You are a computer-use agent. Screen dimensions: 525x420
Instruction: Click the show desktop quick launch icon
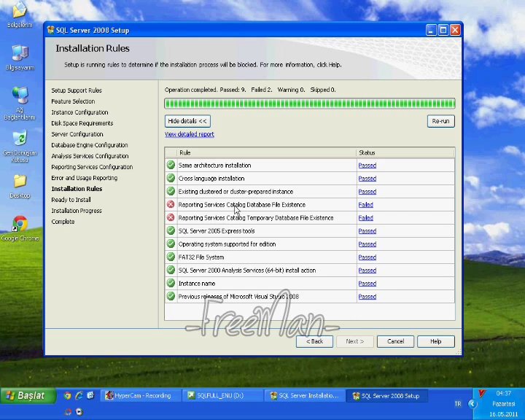(x=90, y=395)
